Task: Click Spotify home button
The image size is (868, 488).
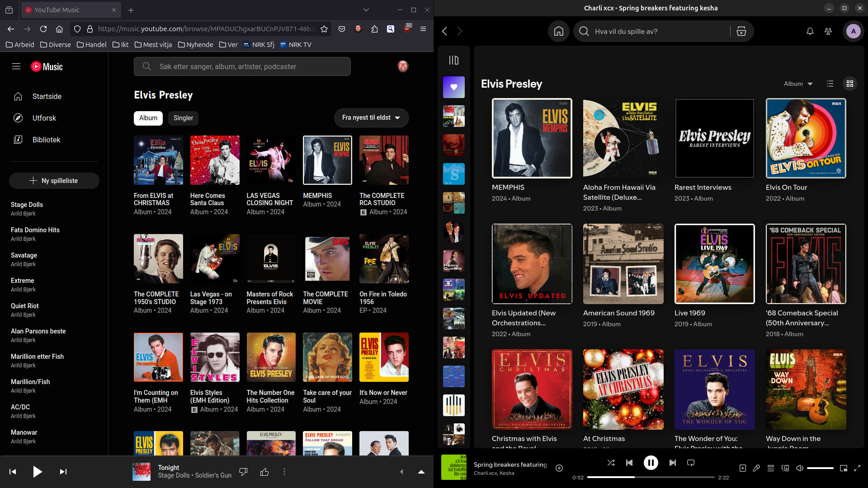Action: pos(558,31)
